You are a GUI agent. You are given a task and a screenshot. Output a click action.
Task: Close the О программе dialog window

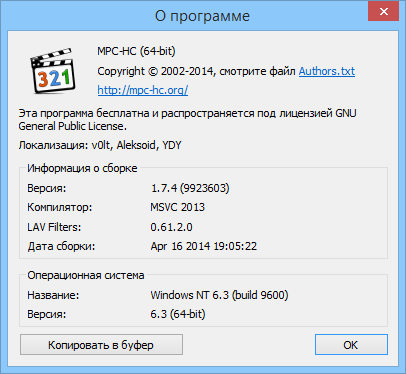point(383,12)
